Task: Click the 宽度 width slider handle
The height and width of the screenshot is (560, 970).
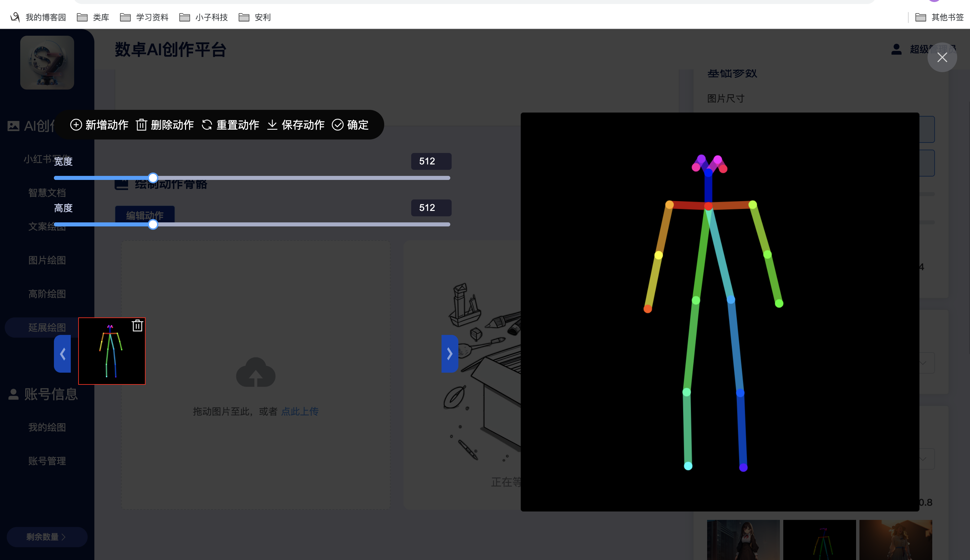Action: [153, 178]
